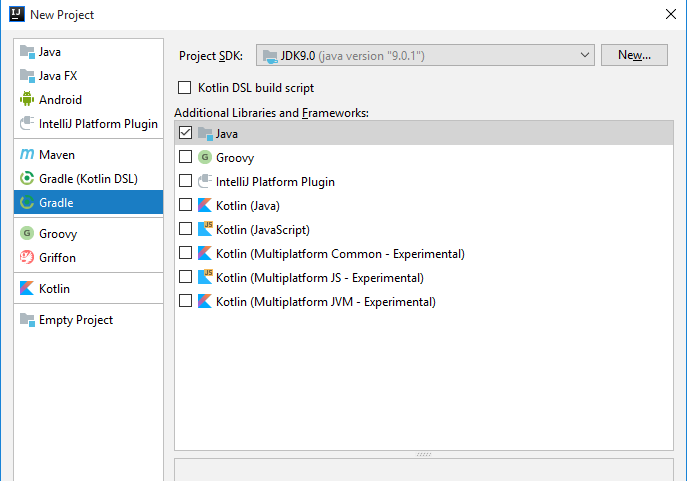Enable Kotlin DSL build script checkbox
This screenshot has width=687, height=481.
tap(184, 88)
